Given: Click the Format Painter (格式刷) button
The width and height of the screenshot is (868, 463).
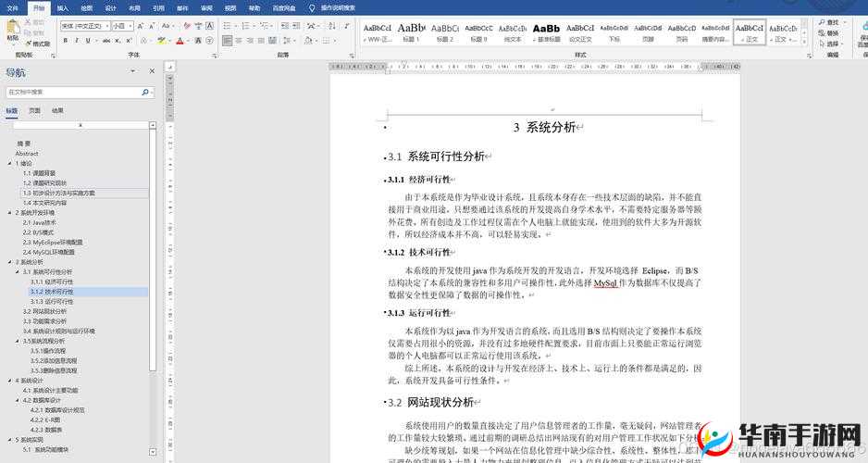Looking at the screenshot, I should [38, 44].
